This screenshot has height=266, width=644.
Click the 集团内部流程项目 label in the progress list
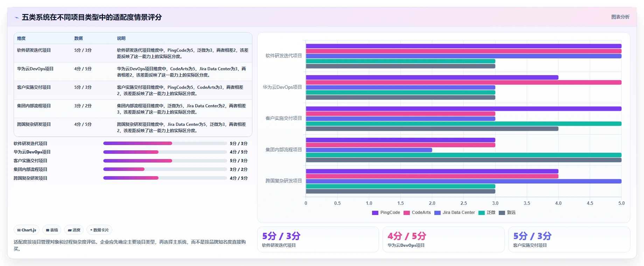point(30,170)
